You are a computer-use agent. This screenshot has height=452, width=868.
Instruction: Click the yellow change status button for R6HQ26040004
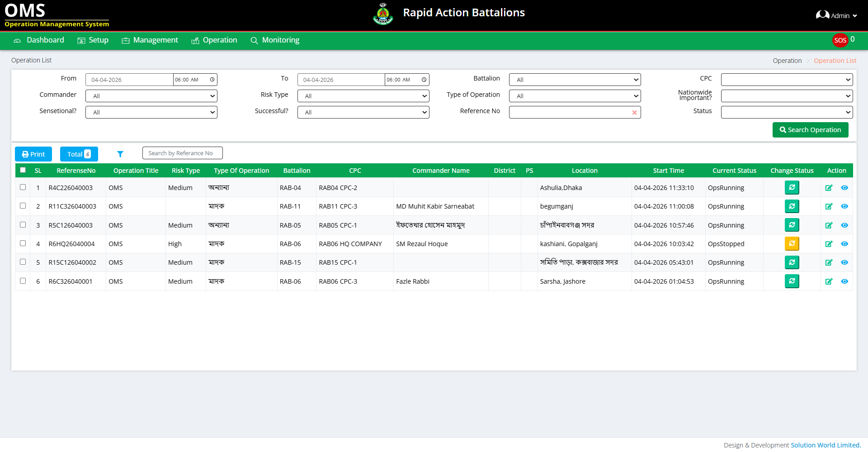coord(792,244)
